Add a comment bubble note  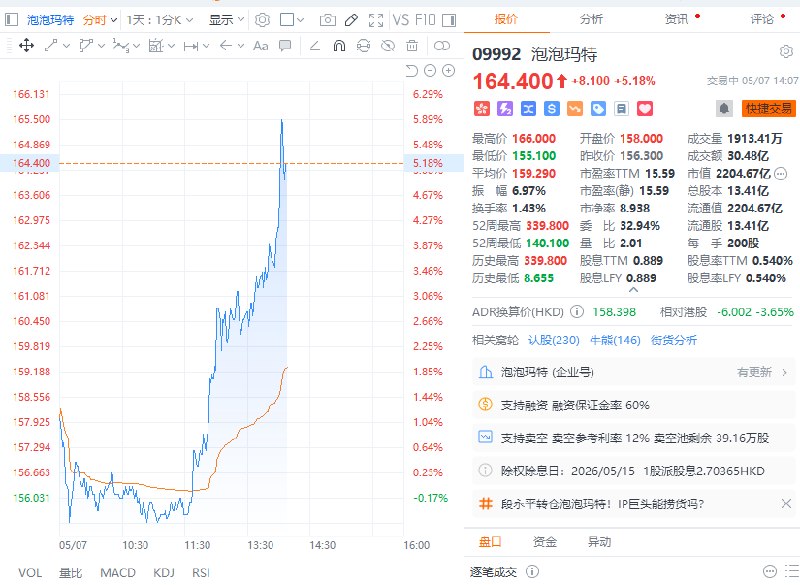coord(285,46)
